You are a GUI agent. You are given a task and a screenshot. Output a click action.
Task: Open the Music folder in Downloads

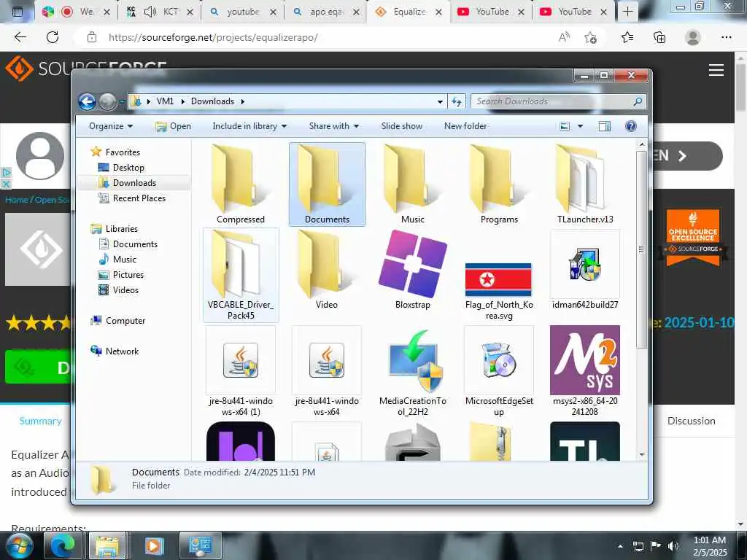click(413, 184)
